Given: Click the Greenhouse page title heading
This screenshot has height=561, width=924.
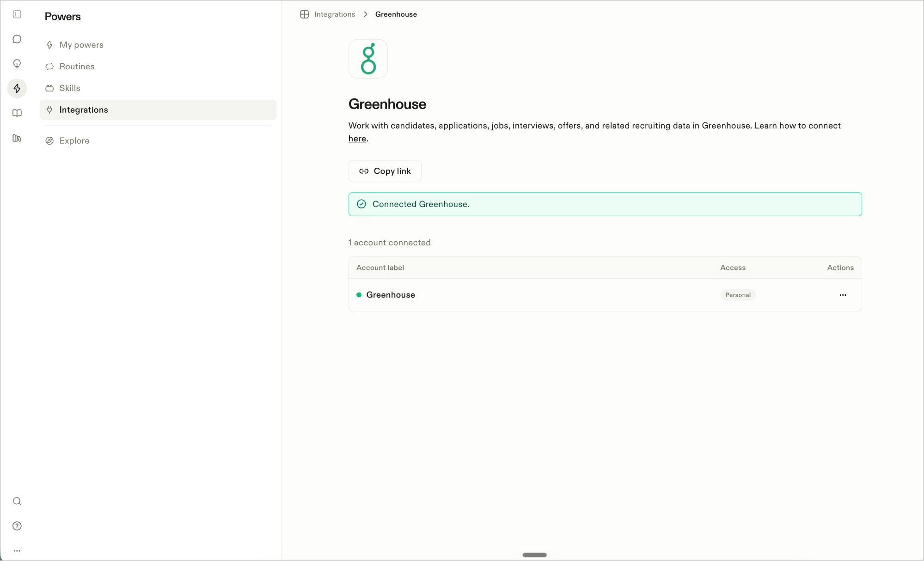Looking at the screenshot, I should coord(387,104).
